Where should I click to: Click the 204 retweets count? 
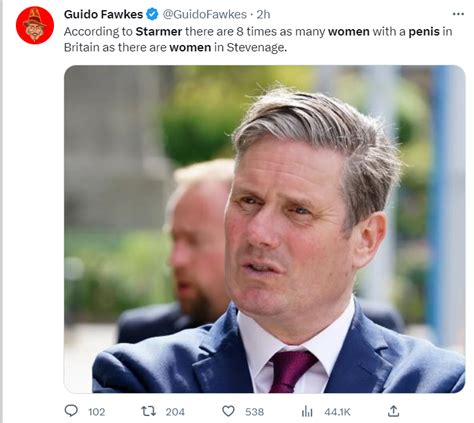pyautogui.click(x=175, y=412)
